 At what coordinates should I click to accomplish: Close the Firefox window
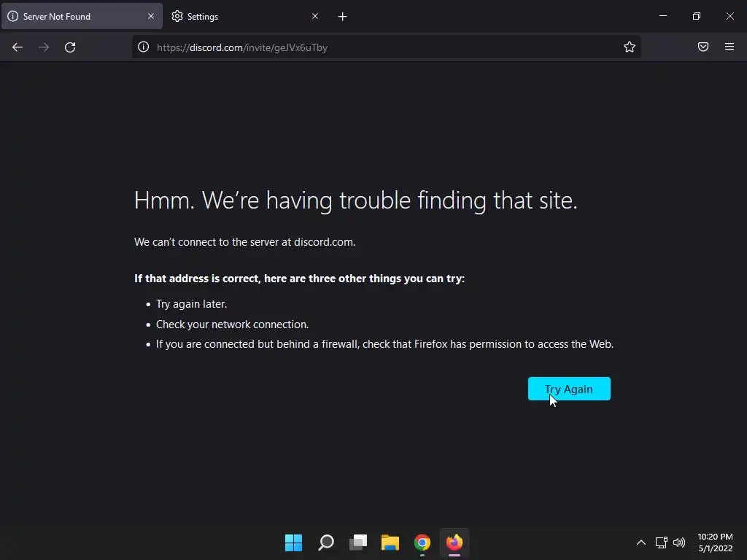729,16
